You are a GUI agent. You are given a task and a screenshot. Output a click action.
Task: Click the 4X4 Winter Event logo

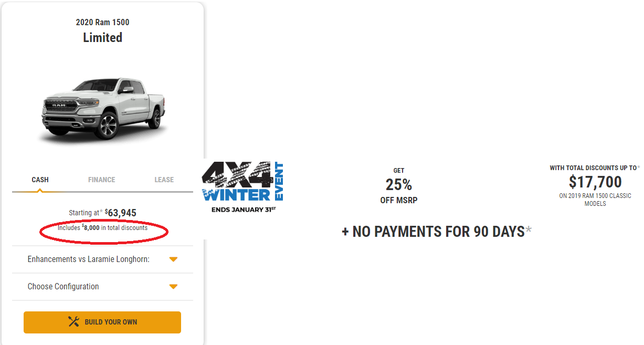click(x=242, y=186)
